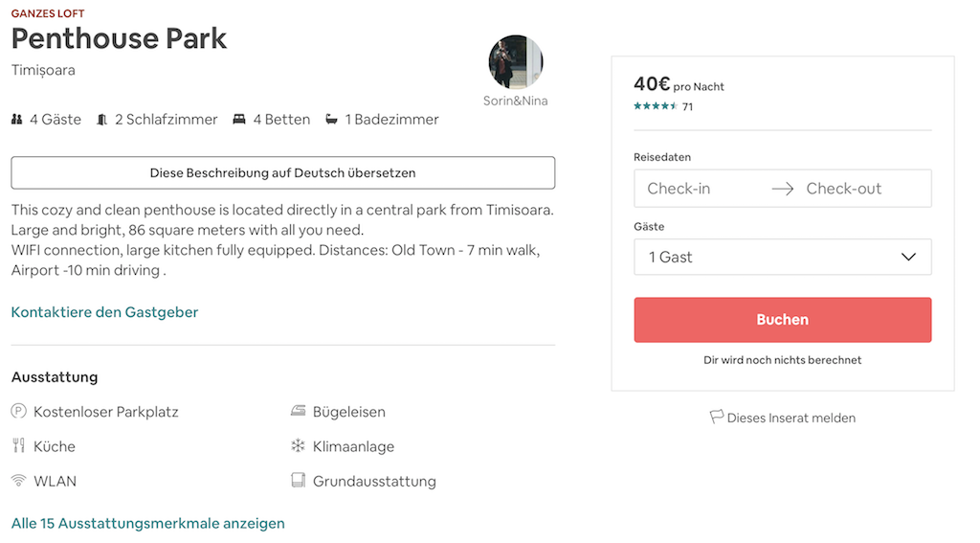Open host Sorin&Nina profile photo
The width and height of the screenshot is (980, 543).
point(516,62)
